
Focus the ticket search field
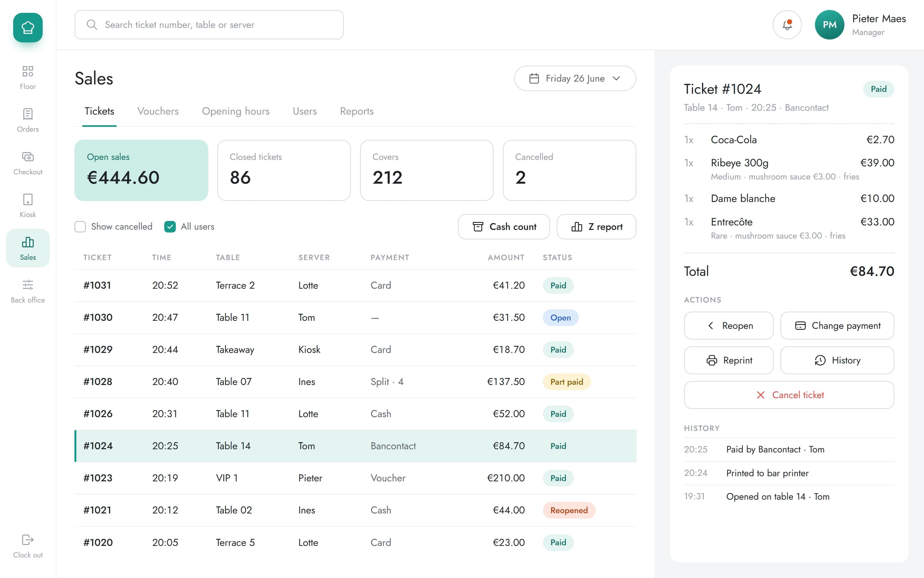pos(209,25)
